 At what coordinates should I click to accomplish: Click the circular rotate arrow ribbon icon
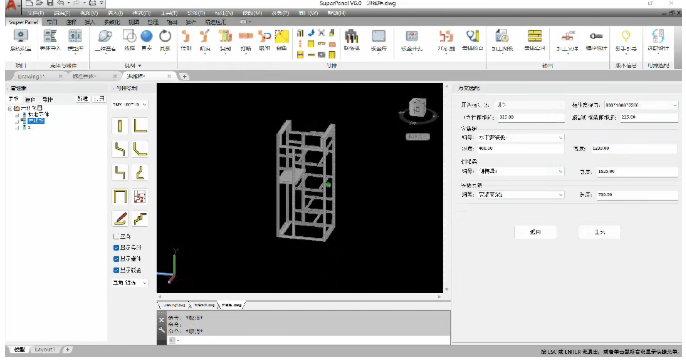coord(165,36)
